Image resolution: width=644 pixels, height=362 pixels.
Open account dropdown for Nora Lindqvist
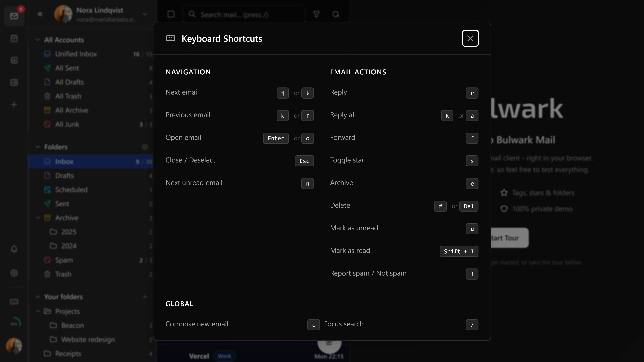tap(145, 14)
